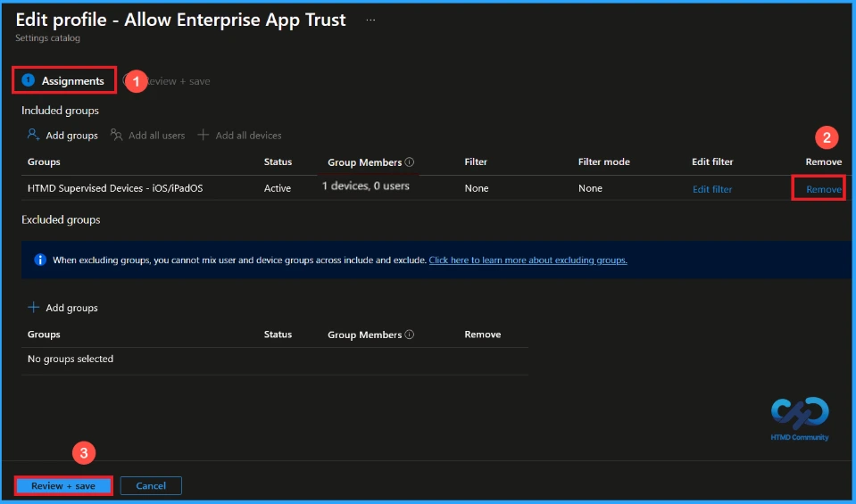The height and width of the screenshot is (504, 856).
Task: Select the HTMD Supervised Devices - iOS/iPadOS group
Action: [115, 188]
